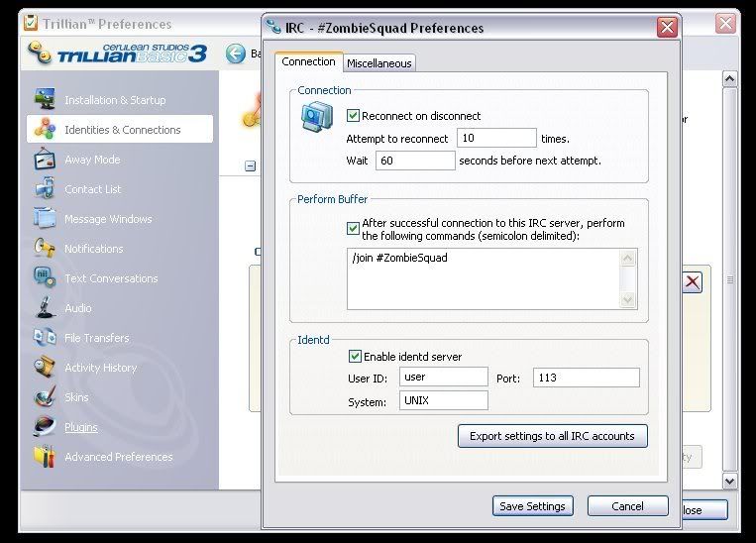Click the Identities & Connections people icon
Image resolution: width=756 pixels, height=543 pixels.
(x=45, y=129)
